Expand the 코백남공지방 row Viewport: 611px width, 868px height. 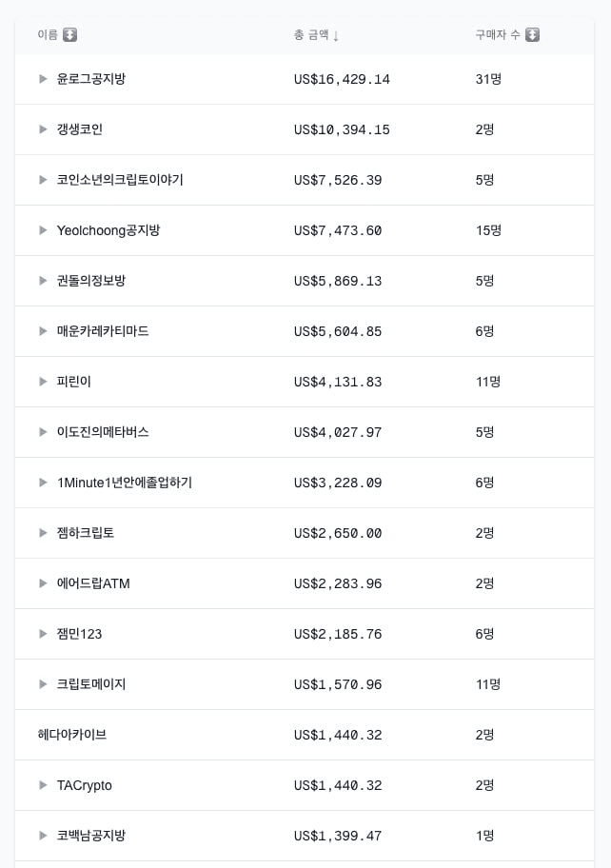click(x=43, y=836)
